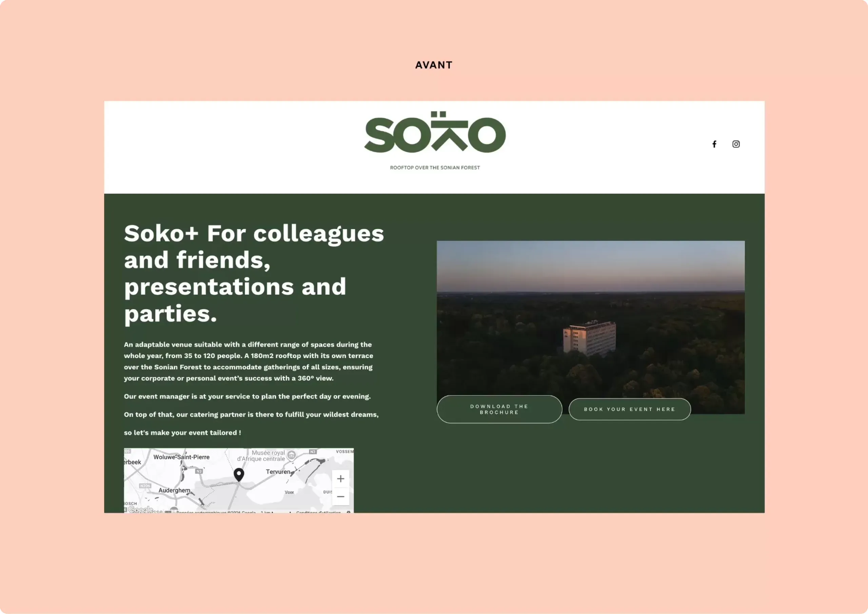This screenshot has height=614, width=868.
Task: Click the Google logo on the map
Action: point(140,510)
